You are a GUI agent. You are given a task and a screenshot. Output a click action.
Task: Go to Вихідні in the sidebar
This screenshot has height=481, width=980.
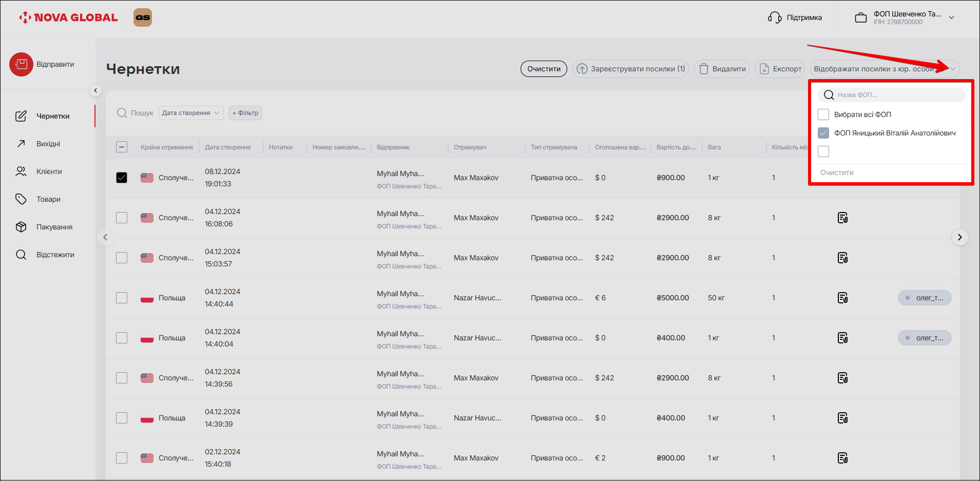coord(48,144)
